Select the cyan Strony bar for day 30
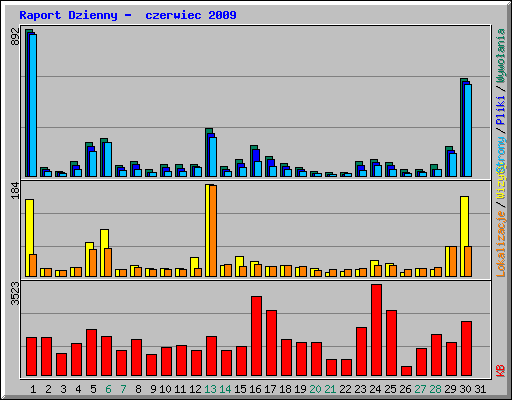The image size is (512, 400). (x=468, y=130)
